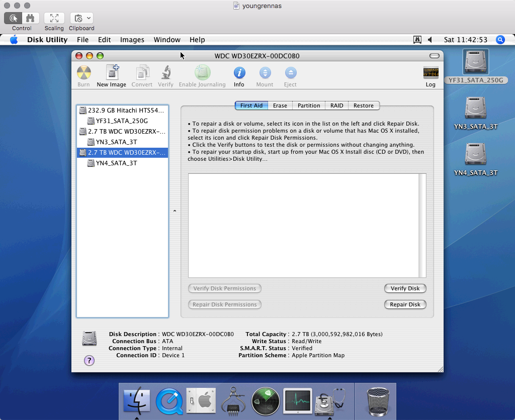Select YN3_SATA_3T volume in the sidebar

[123, 142]
